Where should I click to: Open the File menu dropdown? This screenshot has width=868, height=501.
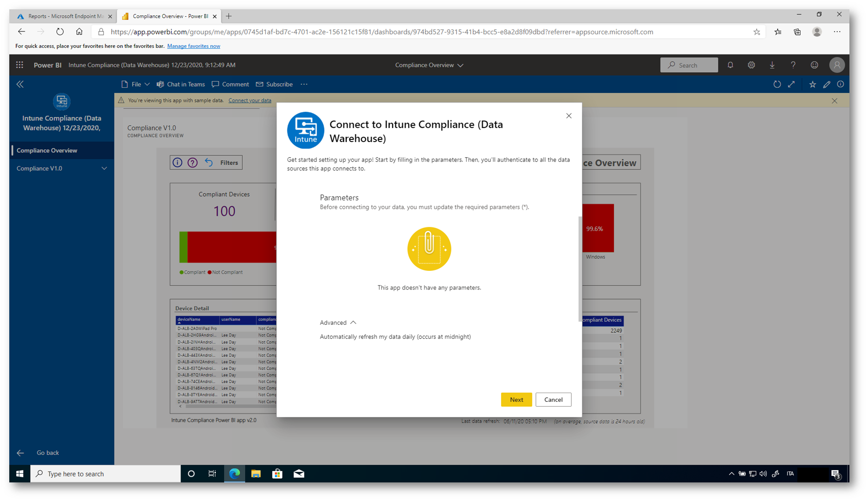[135, 84]
